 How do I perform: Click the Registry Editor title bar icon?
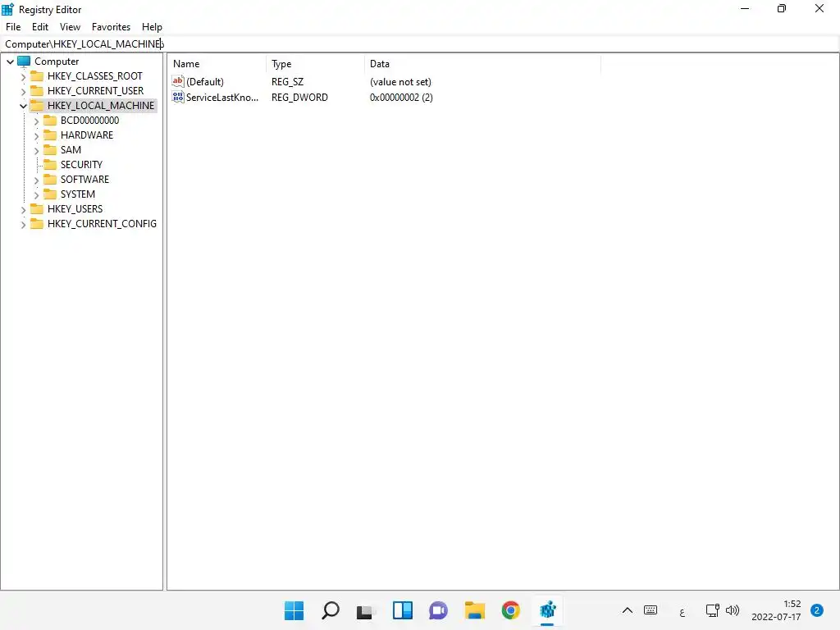click(x=7, y=10)
